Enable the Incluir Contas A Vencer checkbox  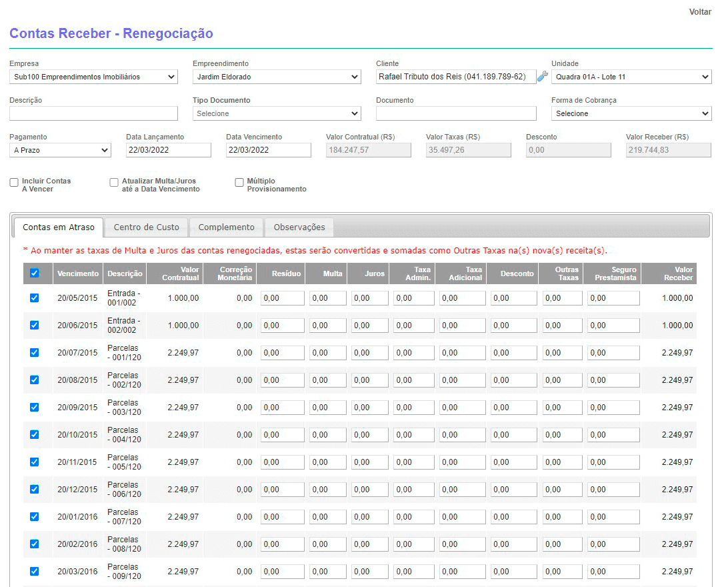(x=14, y=183)
